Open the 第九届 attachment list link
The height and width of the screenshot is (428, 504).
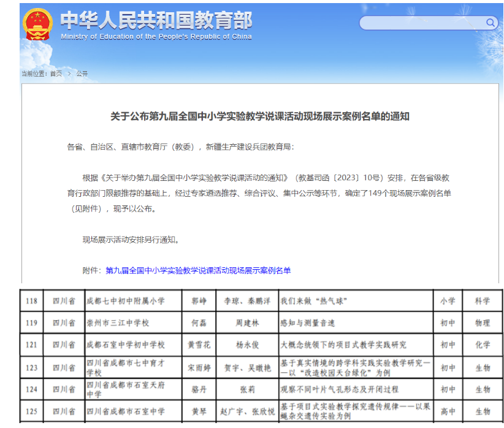coord(198,270)
